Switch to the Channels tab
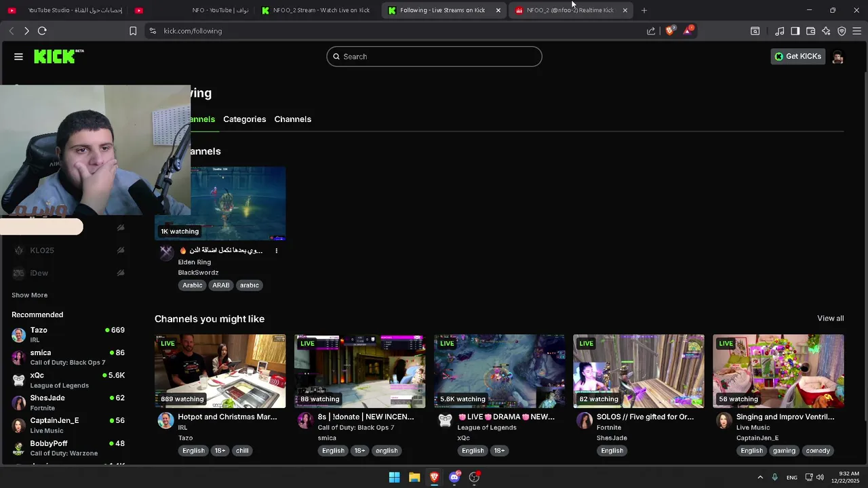868x488 pixels. tap(292, 119)
